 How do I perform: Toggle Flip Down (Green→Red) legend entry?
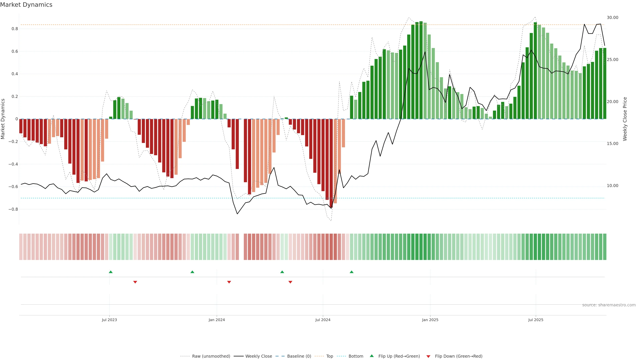coord(458,356)
